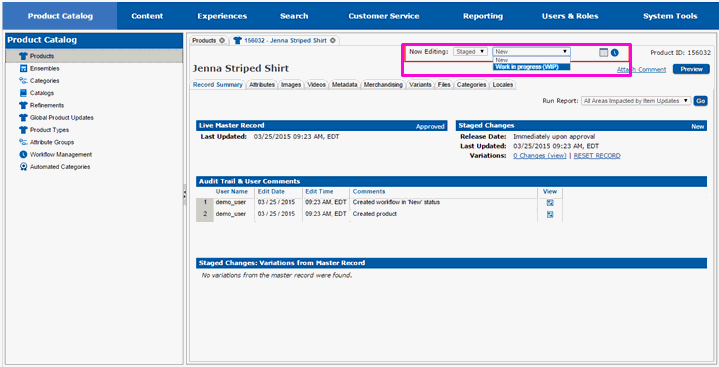Select the Files tab

[x=444, y=85]
